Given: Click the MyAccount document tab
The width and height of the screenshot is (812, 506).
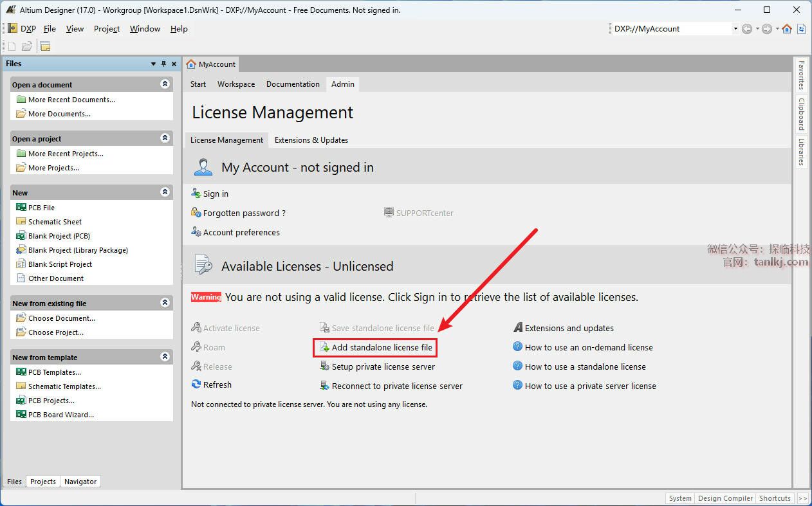Looking at the screenshot, I should click(x=211, y=64).
